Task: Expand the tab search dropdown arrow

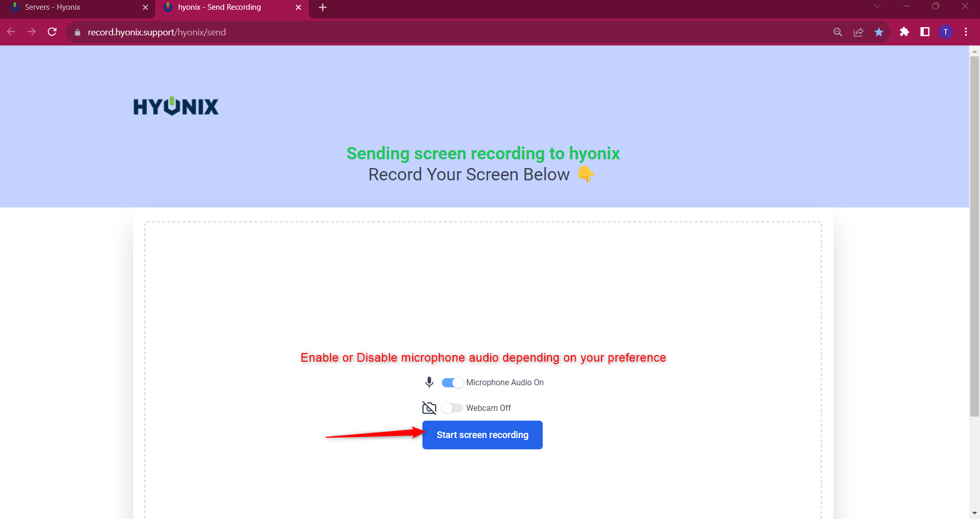Action: [x=877, y=7]
